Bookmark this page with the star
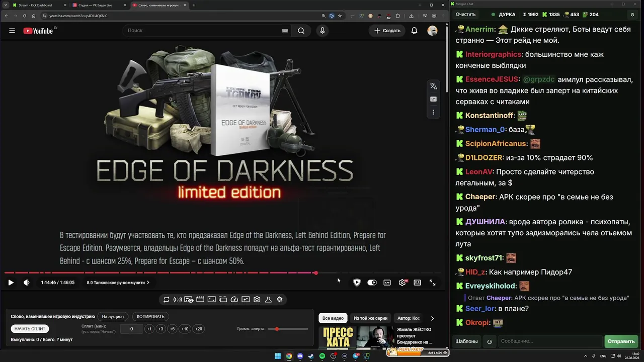644x362 pixels. pyautogui.click(x=340, y=16)
